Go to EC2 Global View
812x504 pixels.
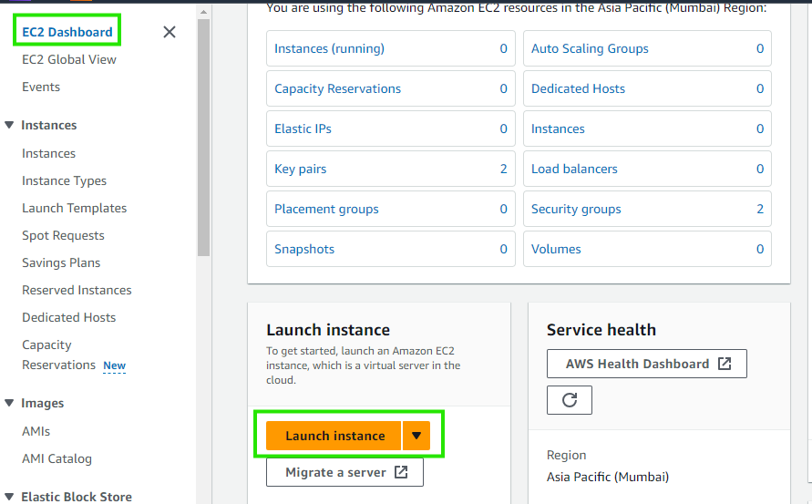[x=69, y=59]
